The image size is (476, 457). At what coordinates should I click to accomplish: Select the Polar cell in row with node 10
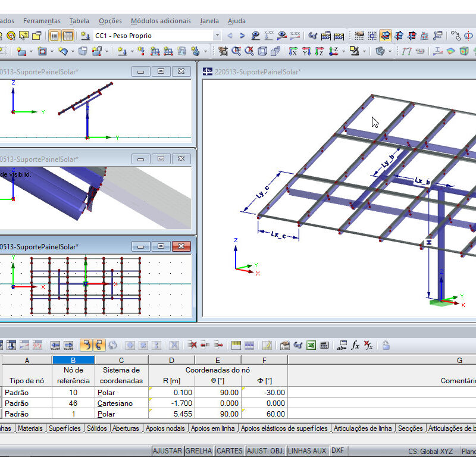coord(121,393)
